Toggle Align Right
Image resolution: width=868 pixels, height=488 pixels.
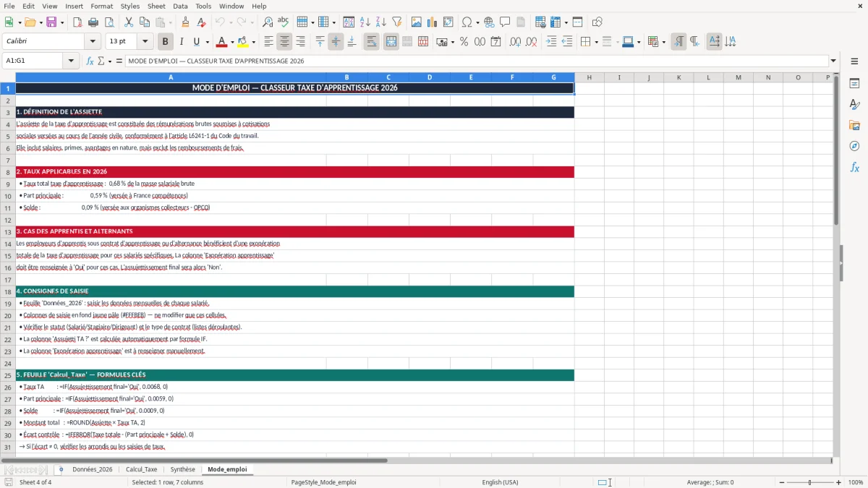point(301,42)
